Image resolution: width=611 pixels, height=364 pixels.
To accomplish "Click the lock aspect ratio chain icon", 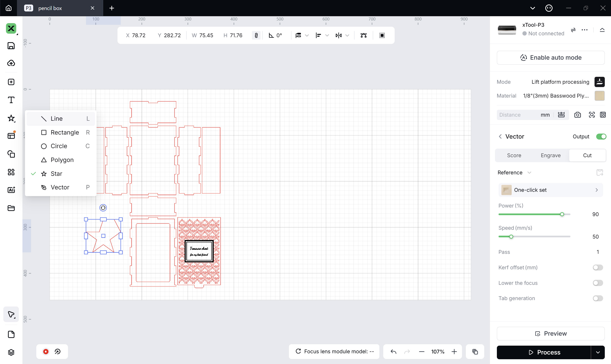I will click(256, 35).
